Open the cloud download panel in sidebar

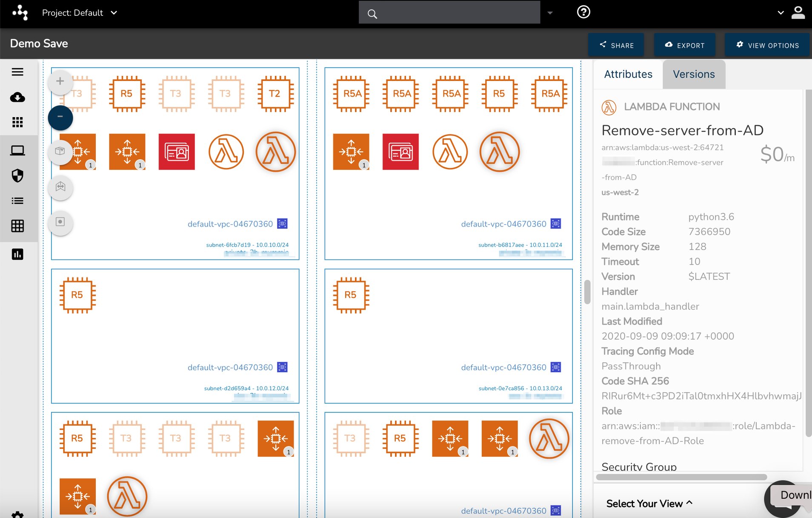17,98
